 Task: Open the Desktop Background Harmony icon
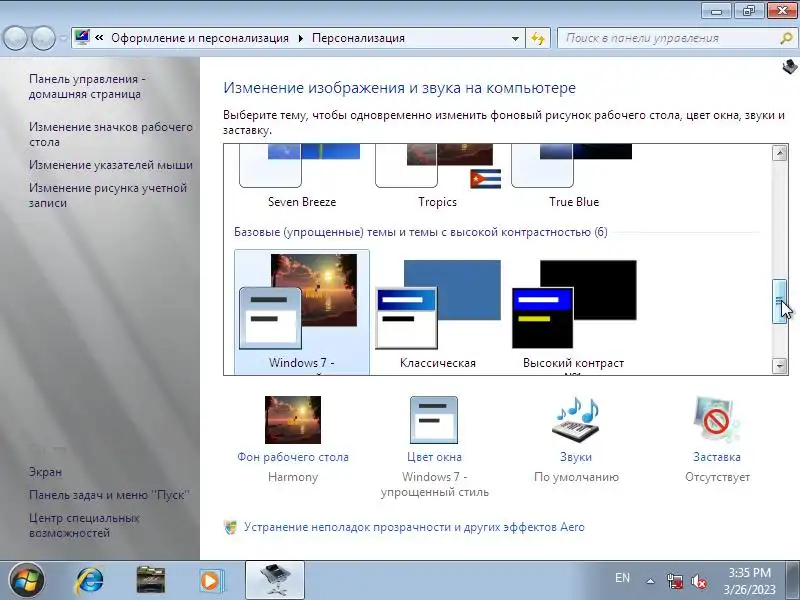(293, 419)
